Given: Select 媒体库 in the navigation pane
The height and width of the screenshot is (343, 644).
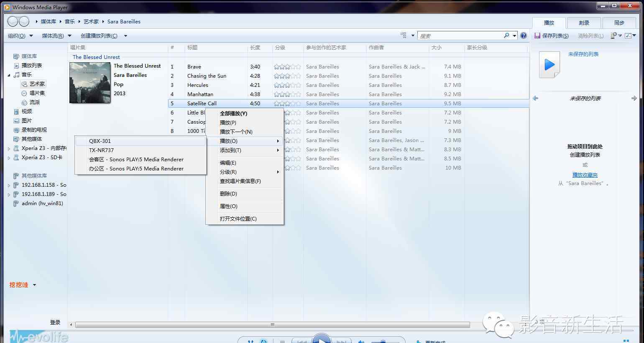Looking at the screenshot, I should point(25,56).
